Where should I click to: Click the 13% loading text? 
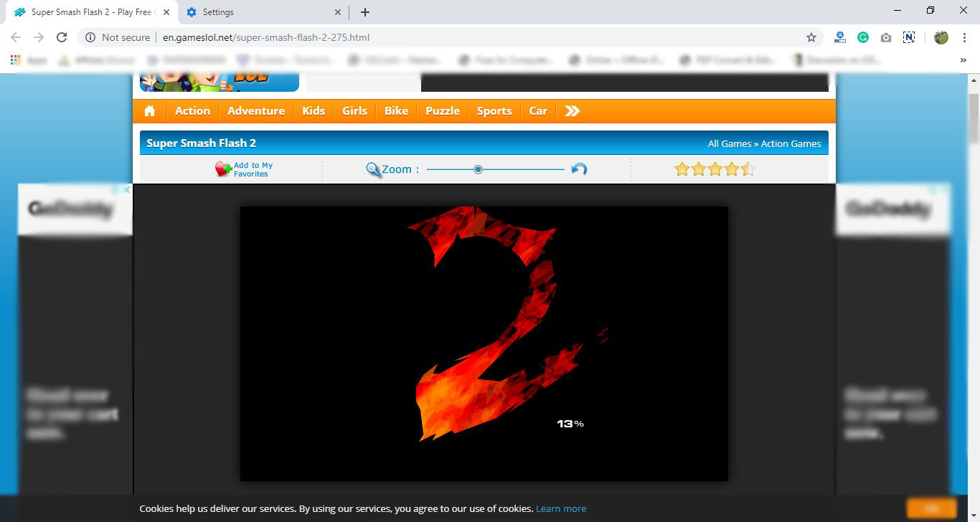pos(570,424)
